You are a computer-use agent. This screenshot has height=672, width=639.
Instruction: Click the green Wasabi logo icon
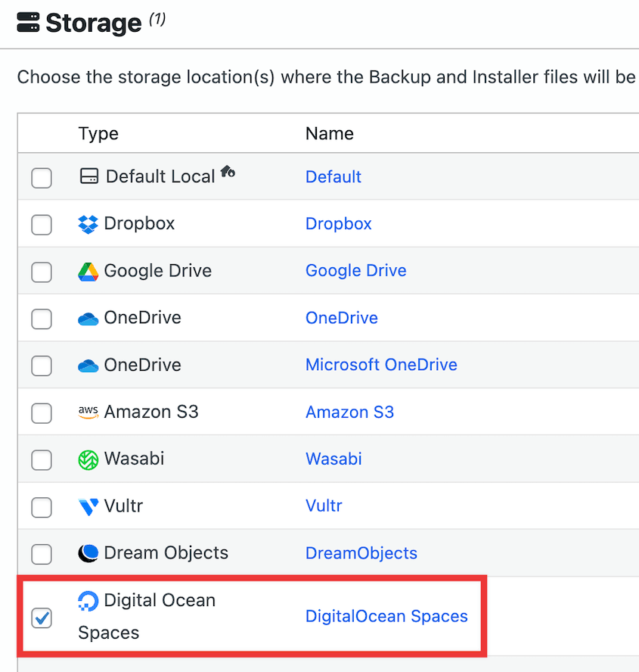(x=89, y=459)
